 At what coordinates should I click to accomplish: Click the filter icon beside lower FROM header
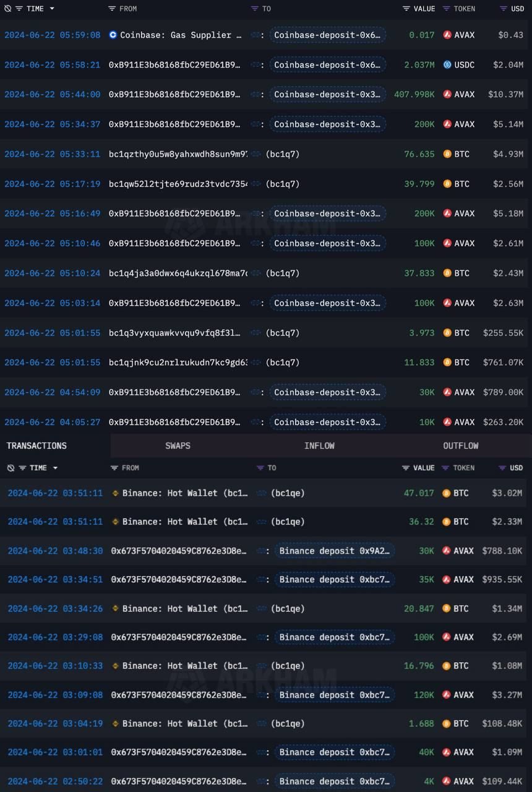point(114,468)
